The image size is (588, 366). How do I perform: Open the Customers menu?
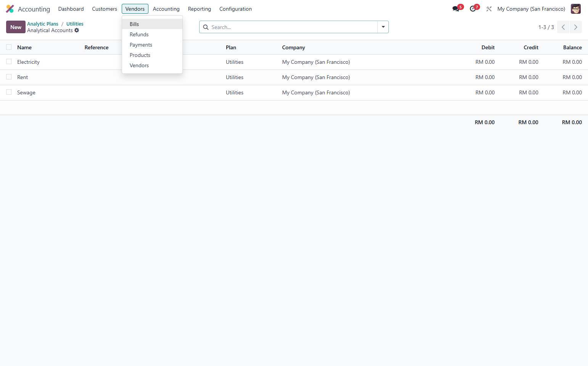click(x=105, y=9)
